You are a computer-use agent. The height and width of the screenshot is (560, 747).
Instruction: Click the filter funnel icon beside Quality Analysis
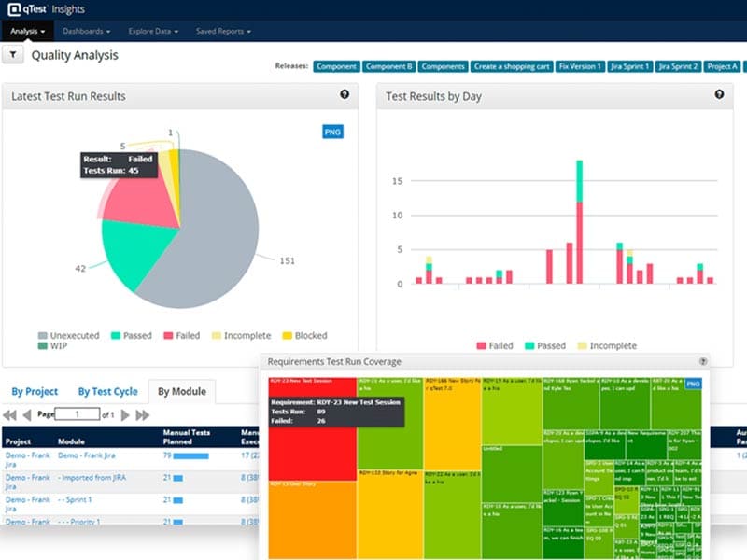point(13,55)
